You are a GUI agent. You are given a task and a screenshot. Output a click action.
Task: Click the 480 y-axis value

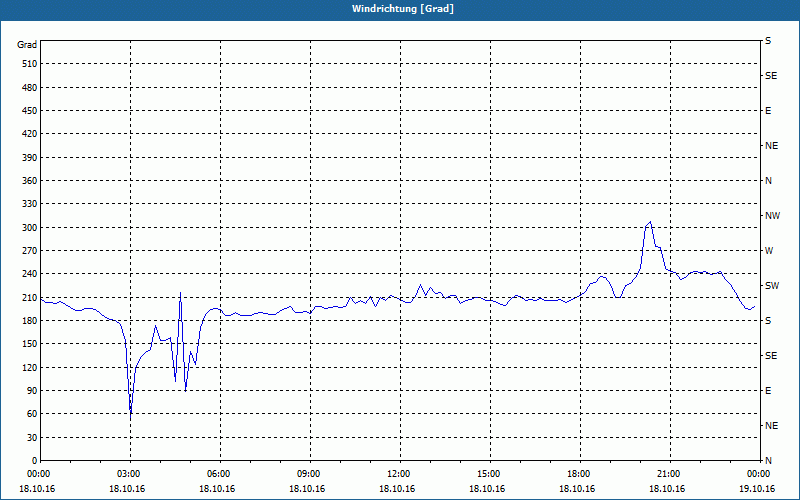(30, 87)
